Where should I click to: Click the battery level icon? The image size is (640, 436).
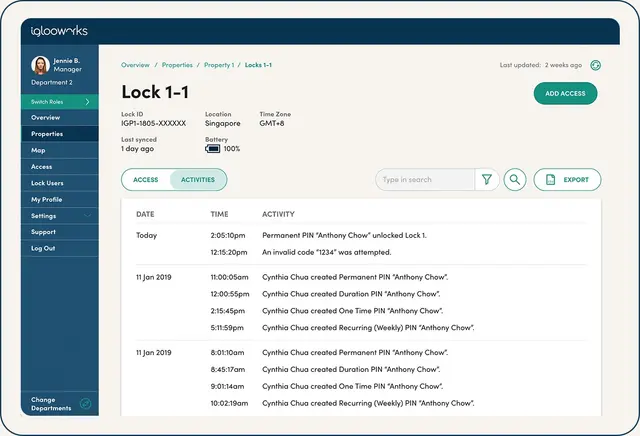[x=212, y=149]
